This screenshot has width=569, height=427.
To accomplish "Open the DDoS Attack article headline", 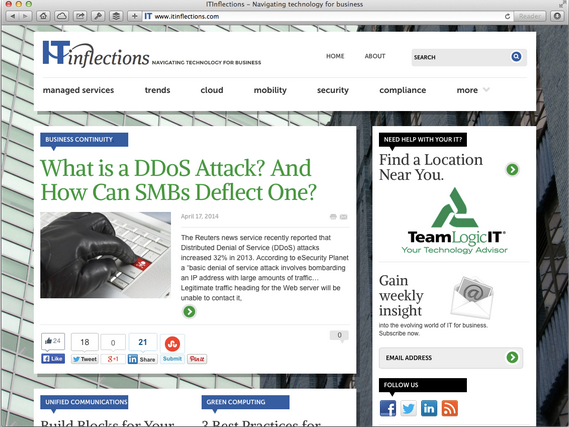I will click(178, 180).
